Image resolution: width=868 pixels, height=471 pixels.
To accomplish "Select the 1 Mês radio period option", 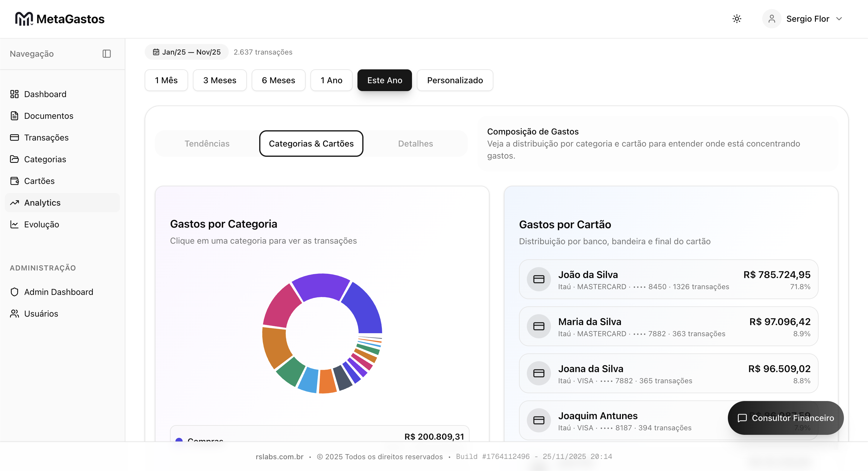I will click(x=166, y=80).
